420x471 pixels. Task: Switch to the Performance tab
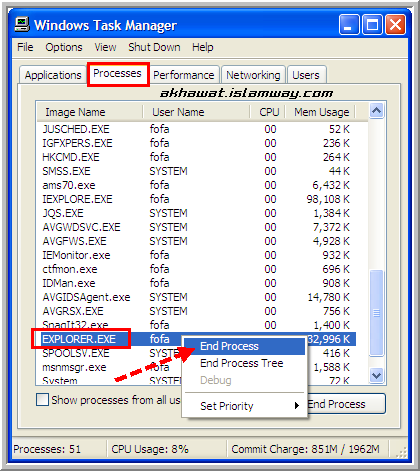tap(184, 75)
